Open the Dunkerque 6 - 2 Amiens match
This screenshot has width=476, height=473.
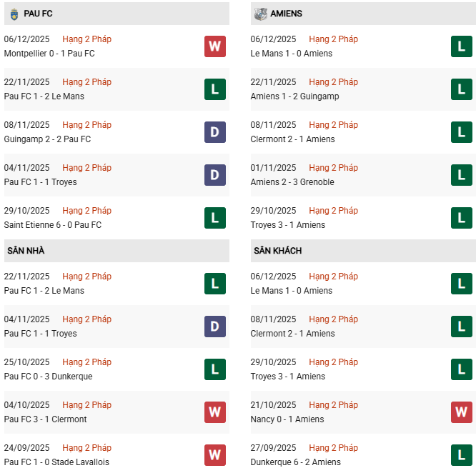tap(296, 462)
